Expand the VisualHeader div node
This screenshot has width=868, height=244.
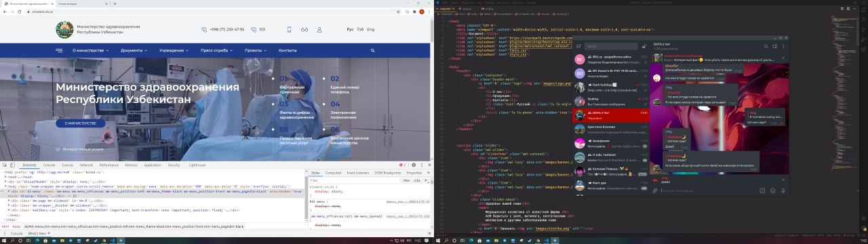click(6, 182)
